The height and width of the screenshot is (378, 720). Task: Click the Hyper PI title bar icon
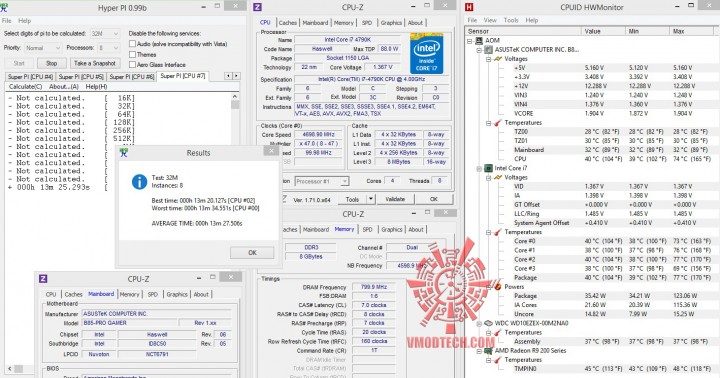pyautogui.click(x=4, y=7)
